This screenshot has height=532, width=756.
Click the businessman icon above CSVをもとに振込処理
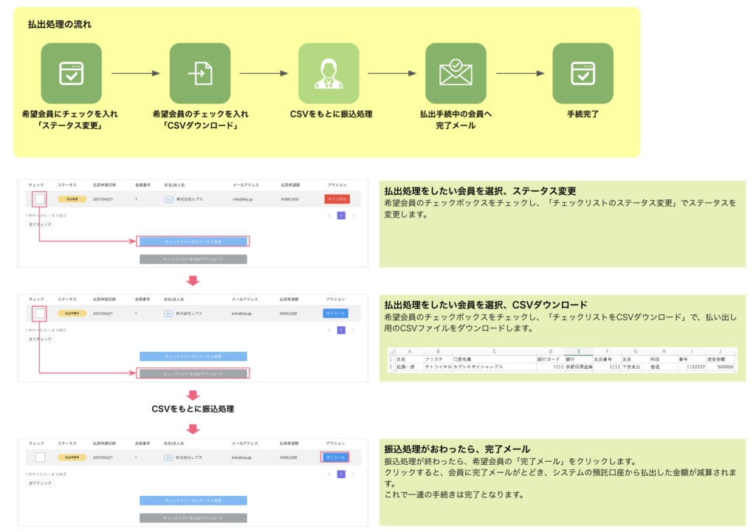point(328,73)
